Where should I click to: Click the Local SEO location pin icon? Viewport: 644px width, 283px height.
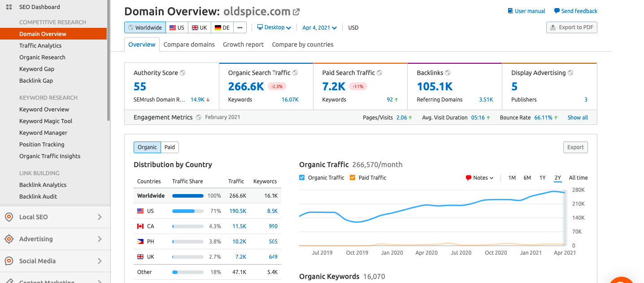click(x=9, y=217)
